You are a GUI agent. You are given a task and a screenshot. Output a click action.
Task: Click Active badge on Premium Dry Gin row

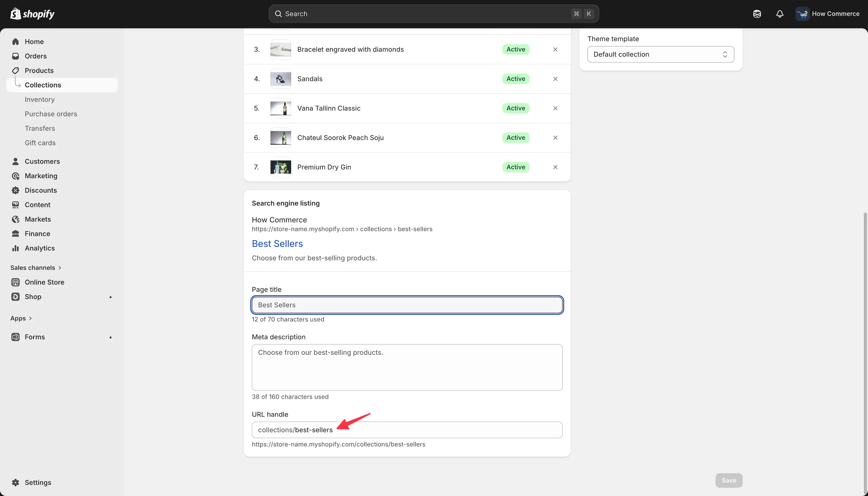tap(515, 167)
